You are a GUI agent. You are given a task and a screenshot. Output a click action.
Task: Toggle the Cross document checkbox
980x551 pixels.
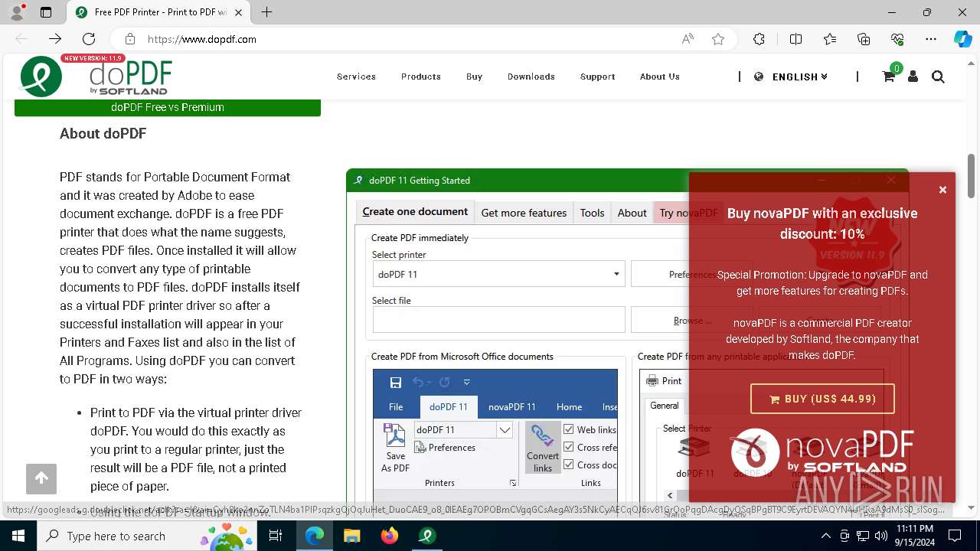[x=569, y=465]
